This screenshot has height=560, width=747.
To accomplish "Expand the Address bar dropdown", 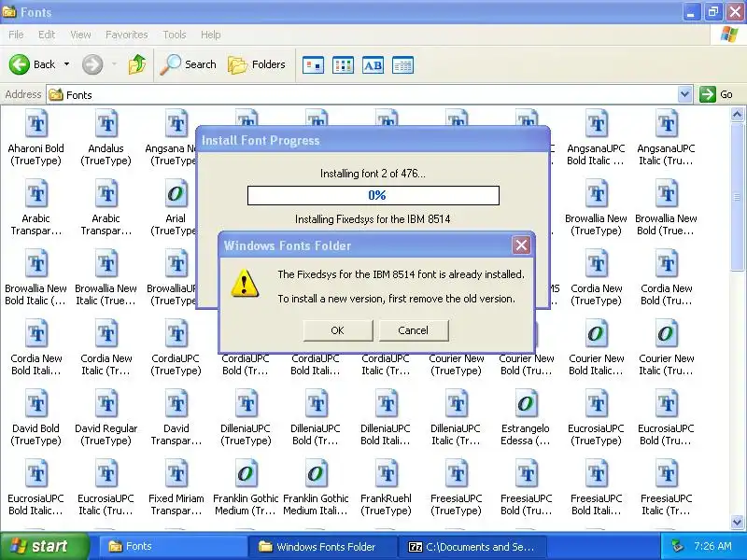I will (x=684, y=94).
